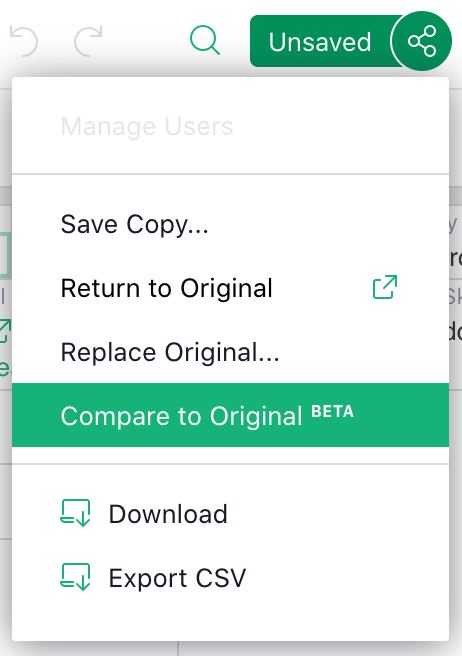462x656 pixels.
Task: Click the green-outlined cell at the left edge
Action: (5, 256)
